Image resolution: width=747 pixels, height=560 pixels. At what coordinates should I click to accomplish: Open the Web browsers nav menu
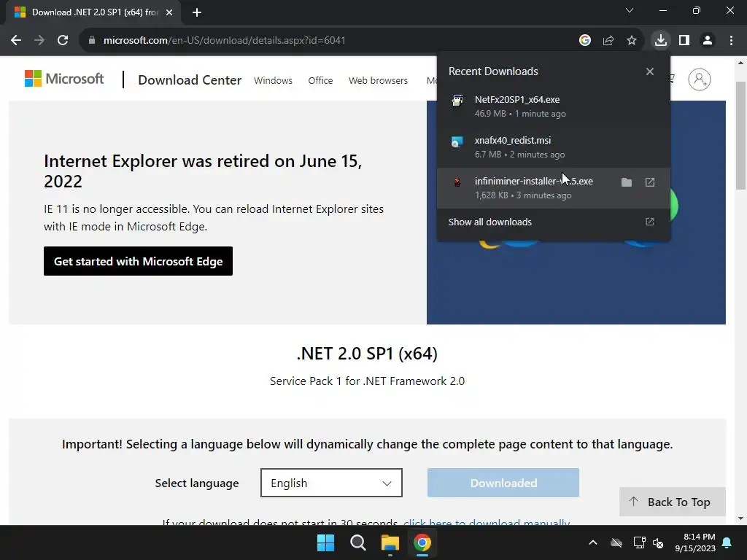click(378, 80)
